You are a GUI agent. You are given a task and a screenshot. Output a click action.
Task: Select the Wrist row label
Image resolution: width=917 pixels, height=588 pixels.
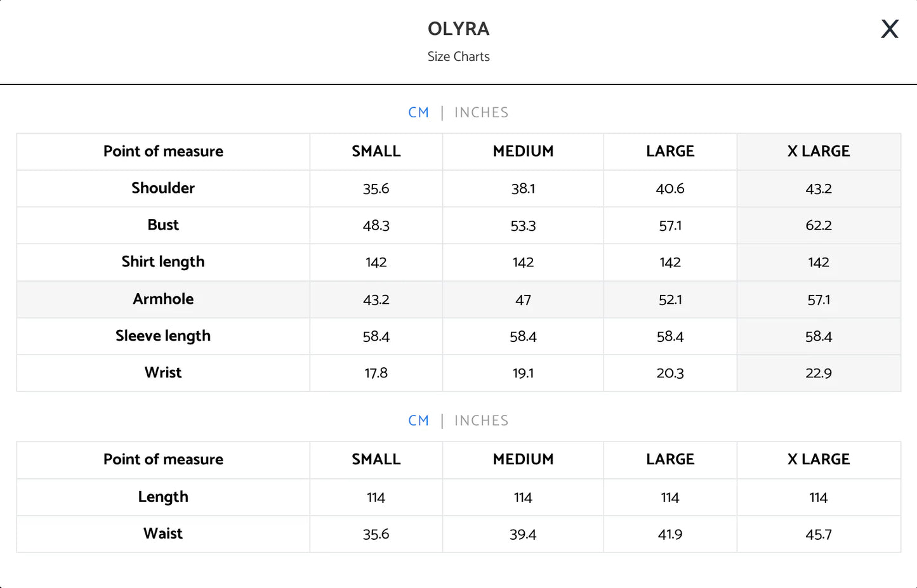click(163, 373)
